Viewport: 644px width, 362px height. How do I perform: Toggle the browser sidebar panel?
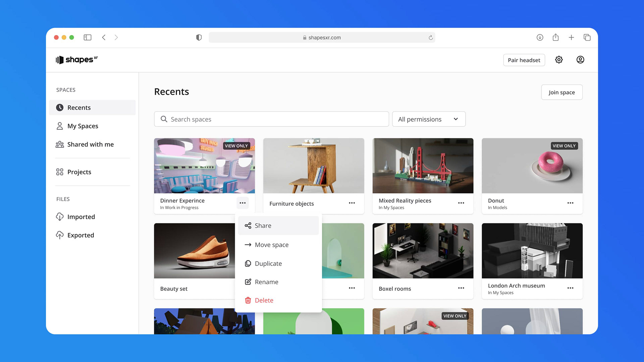pos(88,38)
